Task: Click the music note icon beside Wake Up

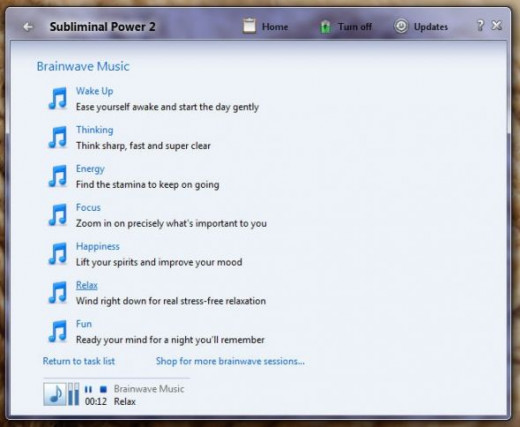Action: [58, 98]
